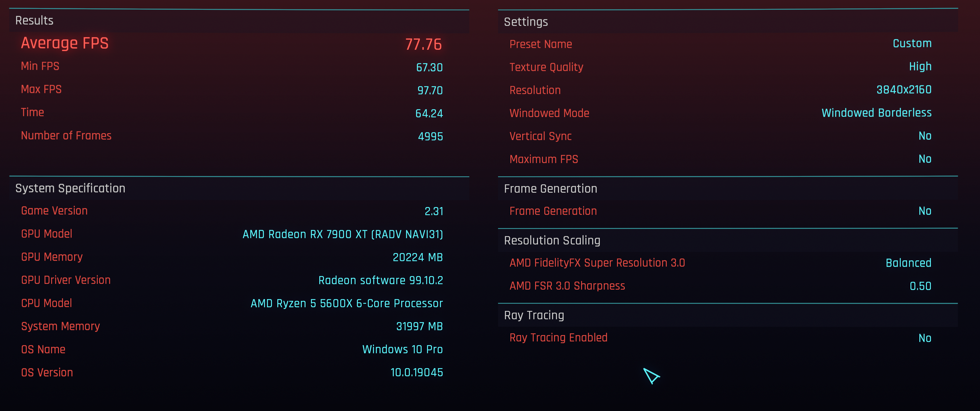Select the Number of Frames entry
Viewport: 980px width, 411px height.
tap(232, 135)
